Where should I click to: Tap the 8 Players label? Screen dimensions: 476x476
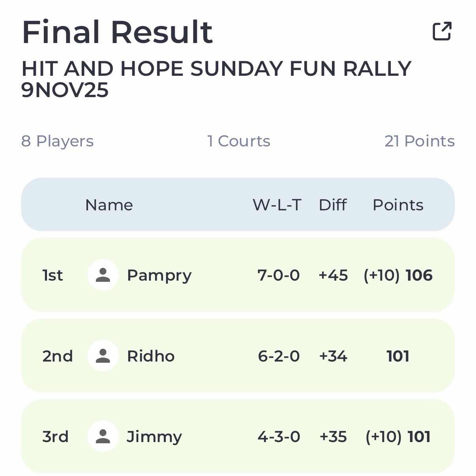[58, 141]
